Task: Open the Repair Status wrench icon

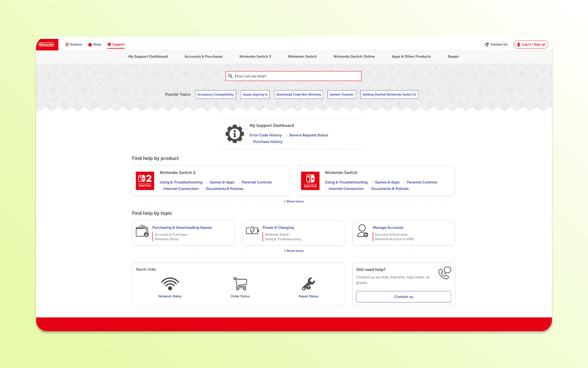Action: pyautogui.click(x=308, y=284)
